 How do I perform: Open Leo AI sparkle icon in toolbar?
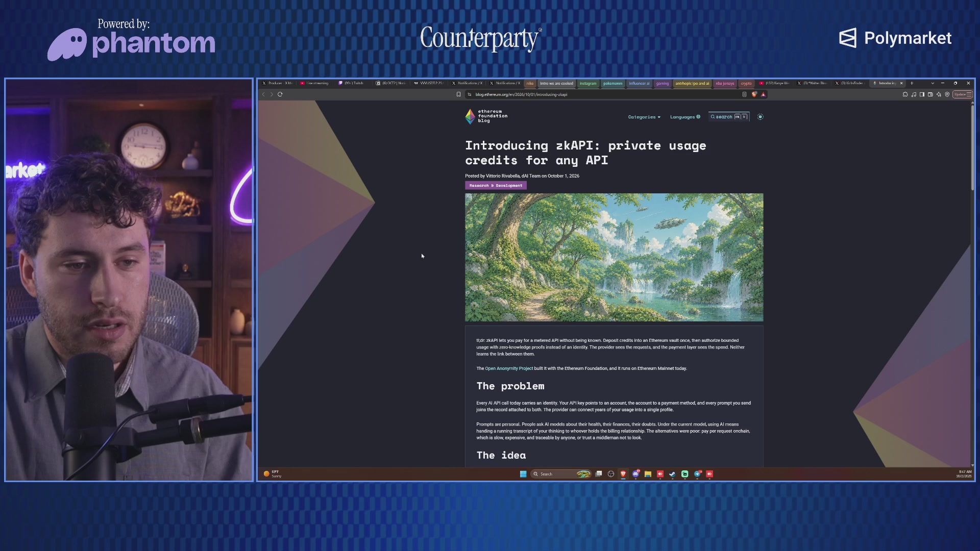pyautogui.click(x=939, y=94)
